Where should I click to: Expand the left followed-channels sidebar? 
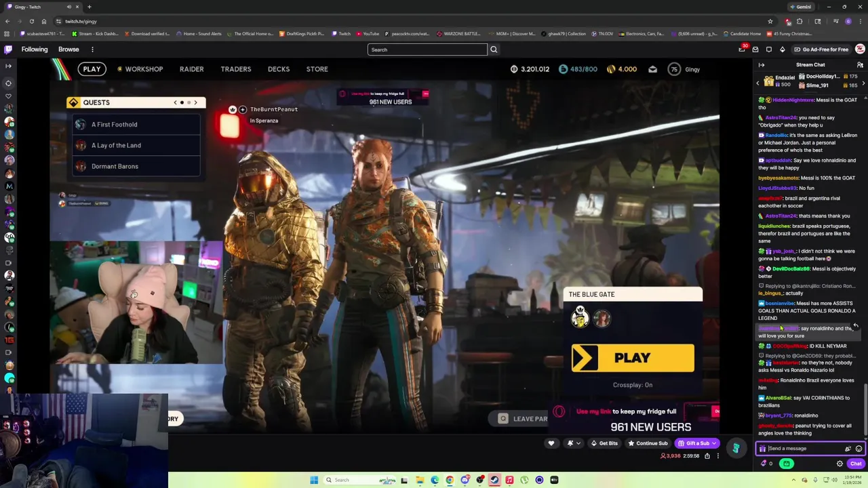tap(8, 66)
